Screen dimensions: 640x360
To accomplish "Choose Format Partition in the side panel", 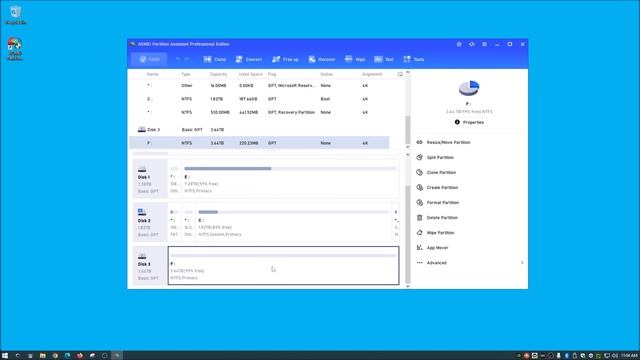I will (438, 203).
